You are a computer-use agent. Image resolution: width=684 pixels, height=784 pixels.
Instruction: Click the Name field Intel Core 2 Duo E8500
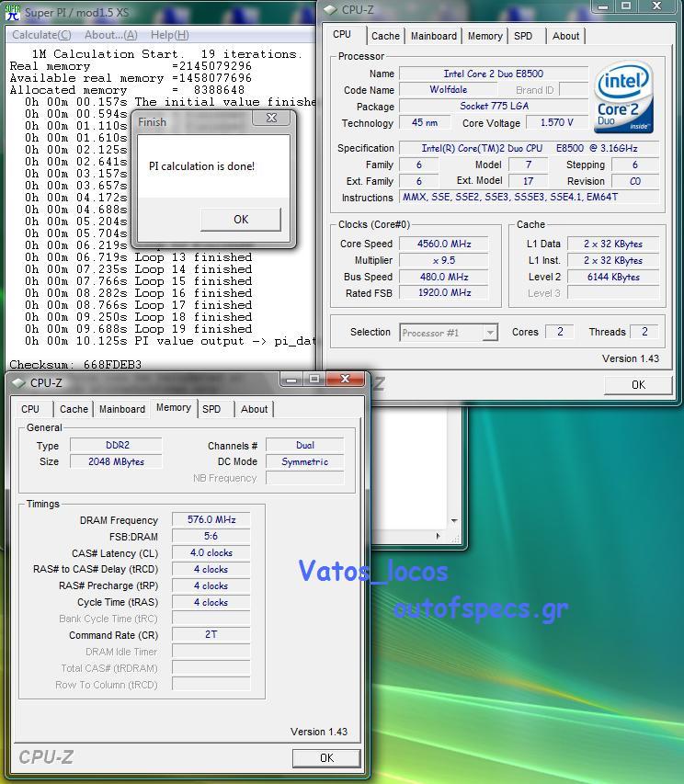click(494, 74)
